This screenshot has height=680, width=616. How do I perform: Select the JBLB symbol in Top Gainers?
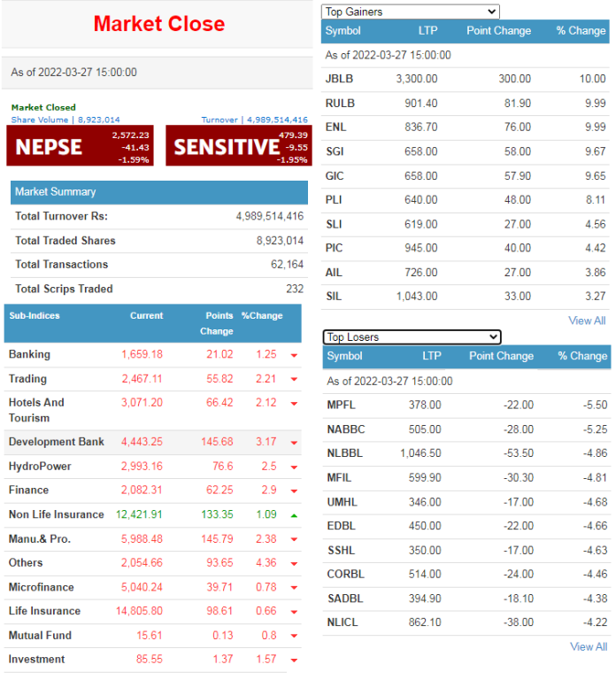pos(340,79)
